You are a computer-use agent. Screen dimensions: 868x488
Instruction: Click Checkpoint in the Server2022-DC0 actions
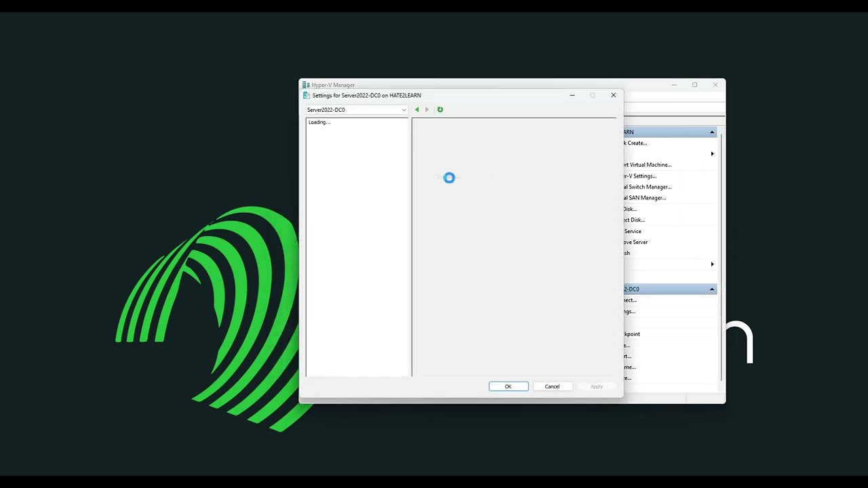point(632,334)
